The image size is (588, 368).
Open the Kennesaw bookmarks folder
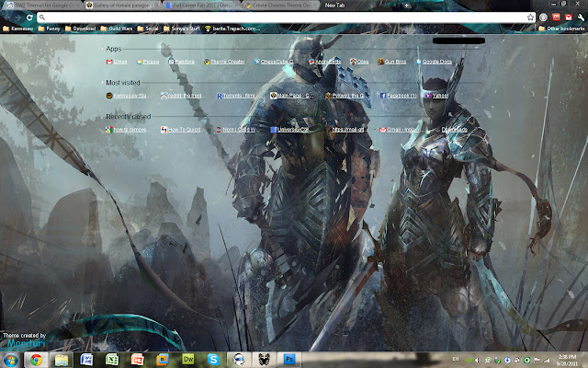coord(17,29)
